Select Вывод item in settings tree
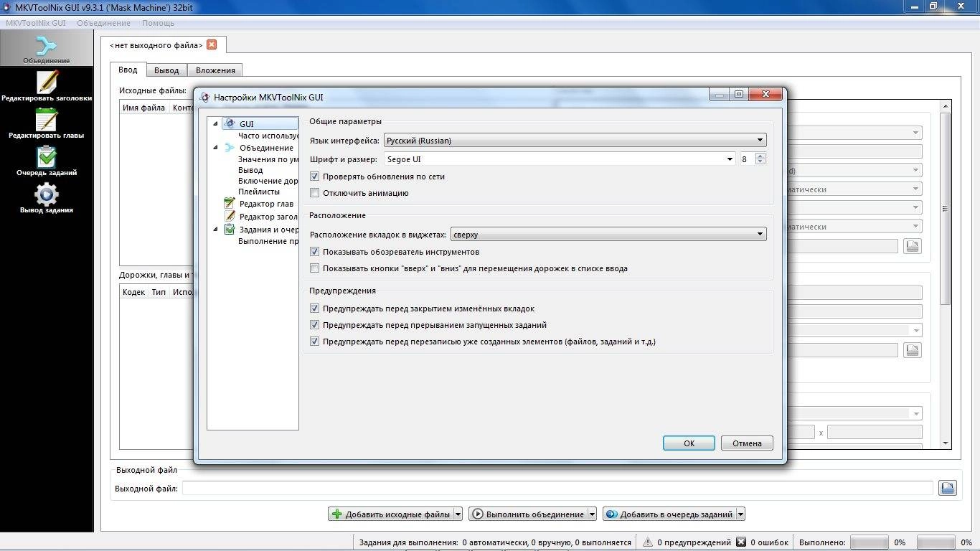 [x=250, y=170]
